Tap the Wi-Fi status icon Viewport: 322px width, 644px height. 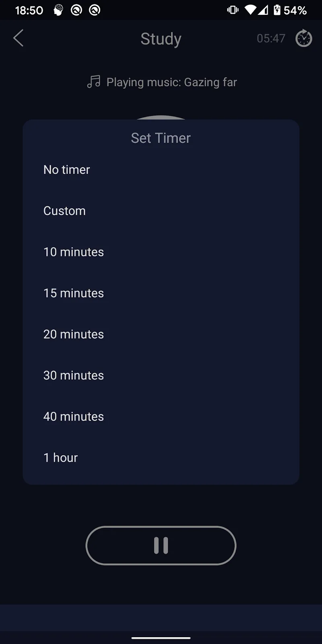250,10
